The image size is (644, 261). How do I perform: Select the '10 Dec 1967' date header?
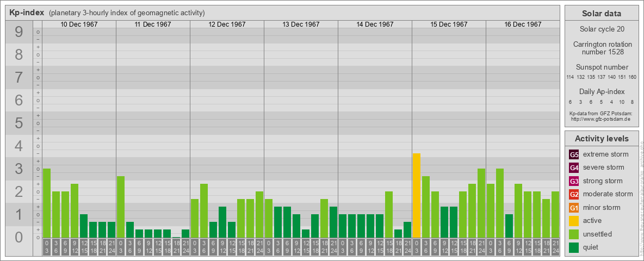point(79,24)
